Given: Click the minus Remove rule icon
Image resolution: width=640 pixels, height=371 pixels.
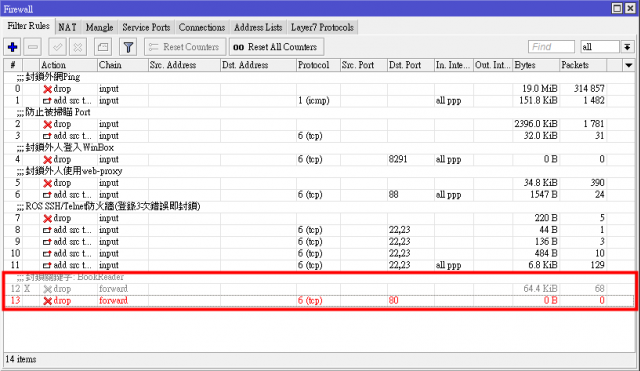Looking at the screenshot, I should [33, 47].
